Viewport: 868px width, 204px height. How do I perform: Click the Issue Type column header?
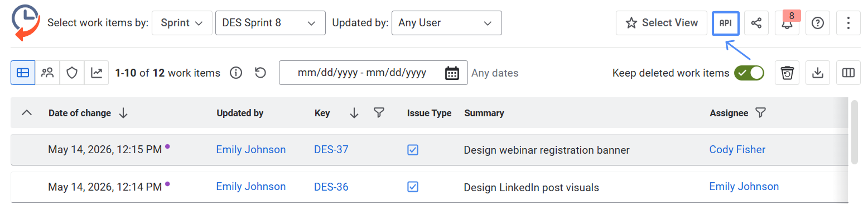click(430, 113)
